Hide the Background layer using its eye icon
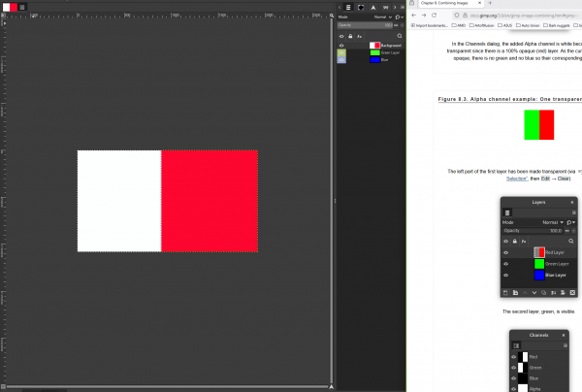The height and width of the screenshot is (392, 582). coord(340,46)
